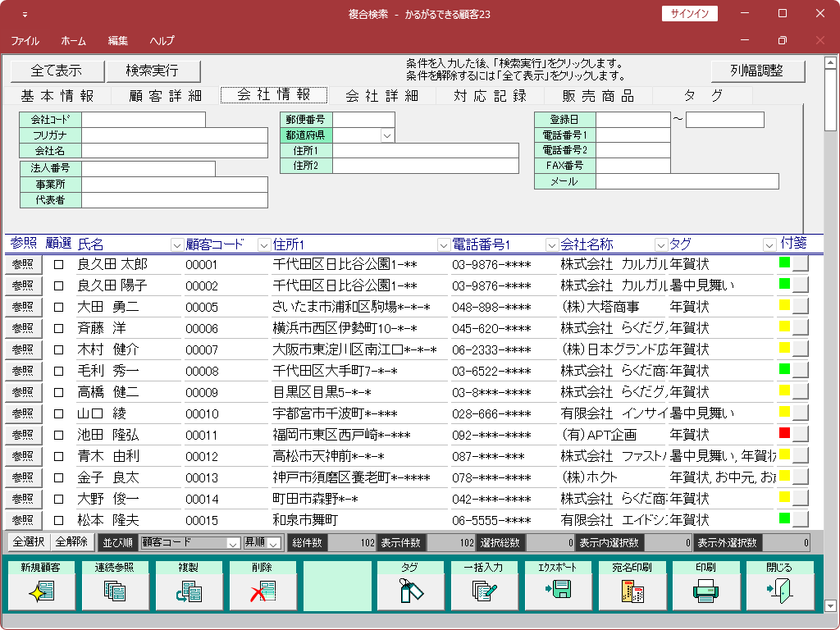Open the 電話番号1 column filter dropdown
This screenshot has width=840, height=630.
pos(552,245)
